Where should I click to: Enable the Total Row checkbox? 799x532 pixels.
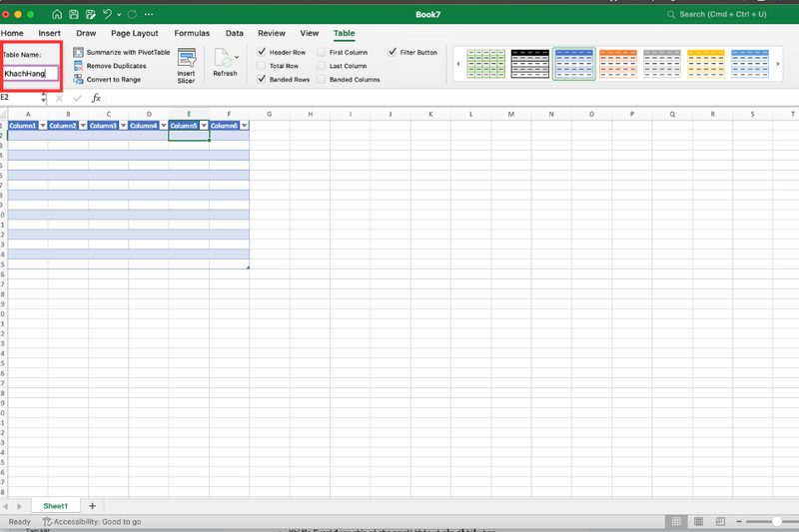pyautogui.click(x=262, y=66)
